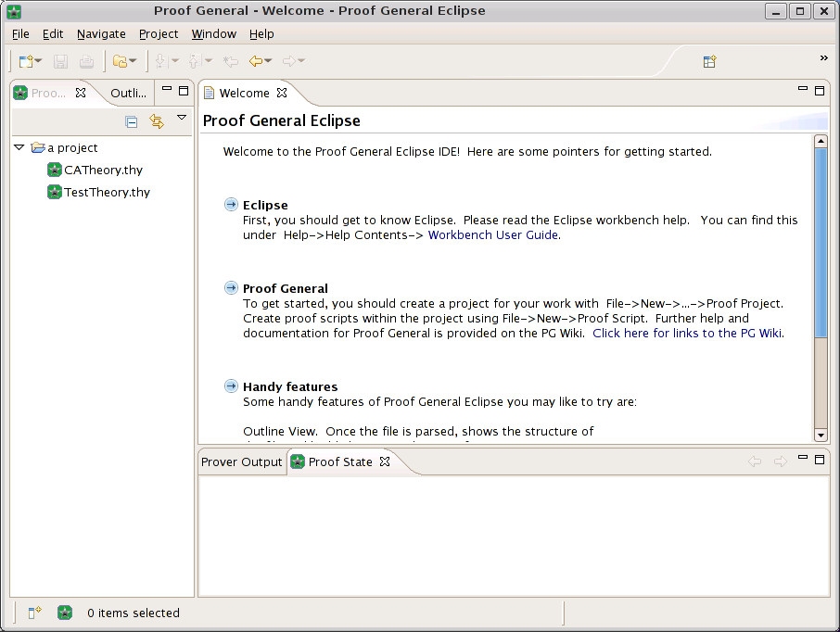840x632 pixels.
Task: Click the Collapse All icon in navigator
Action: [132, 122]
